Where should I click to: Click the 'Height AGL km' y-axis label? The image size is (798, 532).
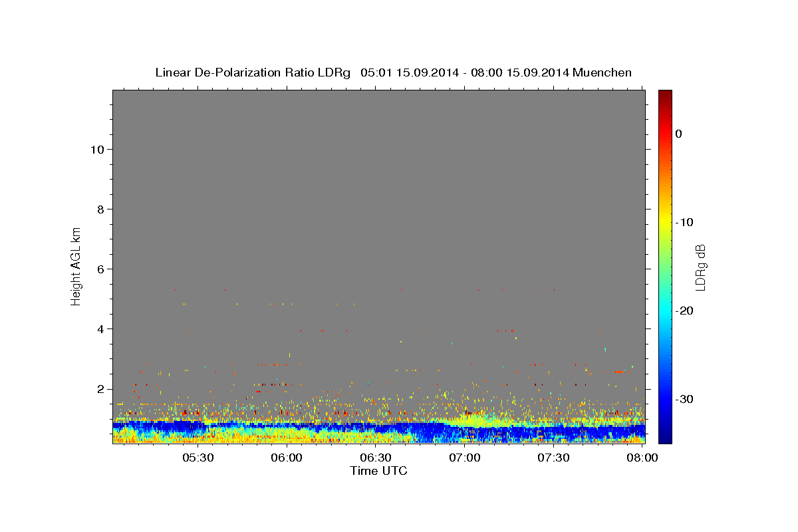(76, 265)
